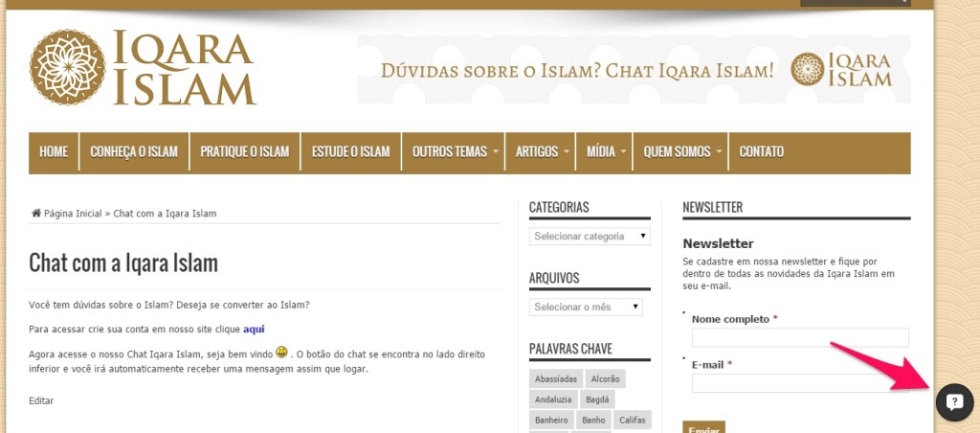Open the Selecionar categoria dropdown
Viewport: 980px width, 433px height.
(x=590, y=236)
